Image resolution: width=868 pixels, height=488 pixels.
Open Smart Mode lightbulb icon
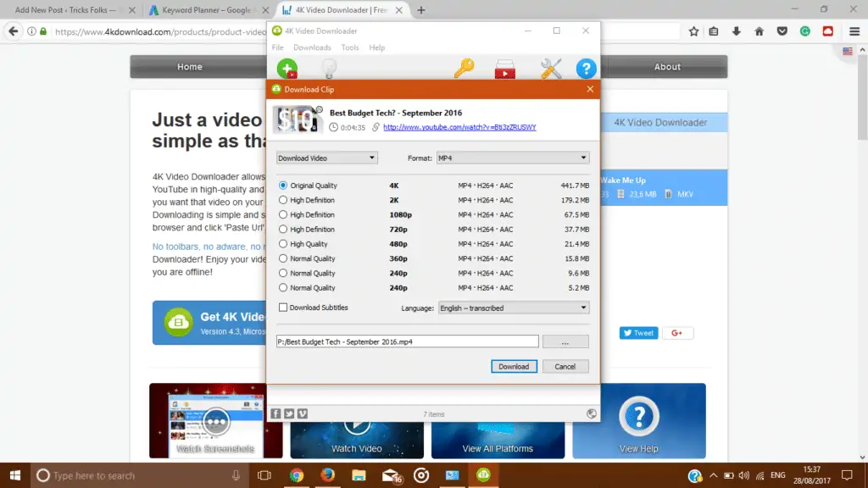[330, 69]
